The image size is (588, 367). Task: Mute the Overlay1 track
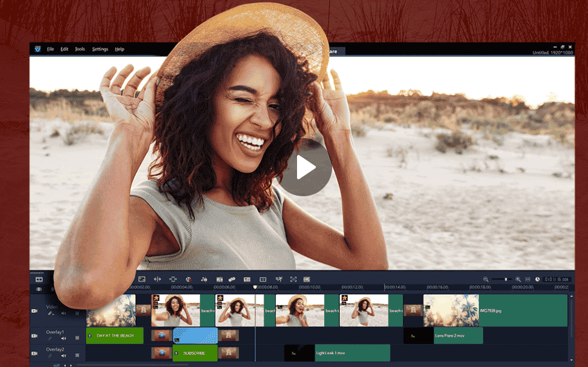coord(64,338)
